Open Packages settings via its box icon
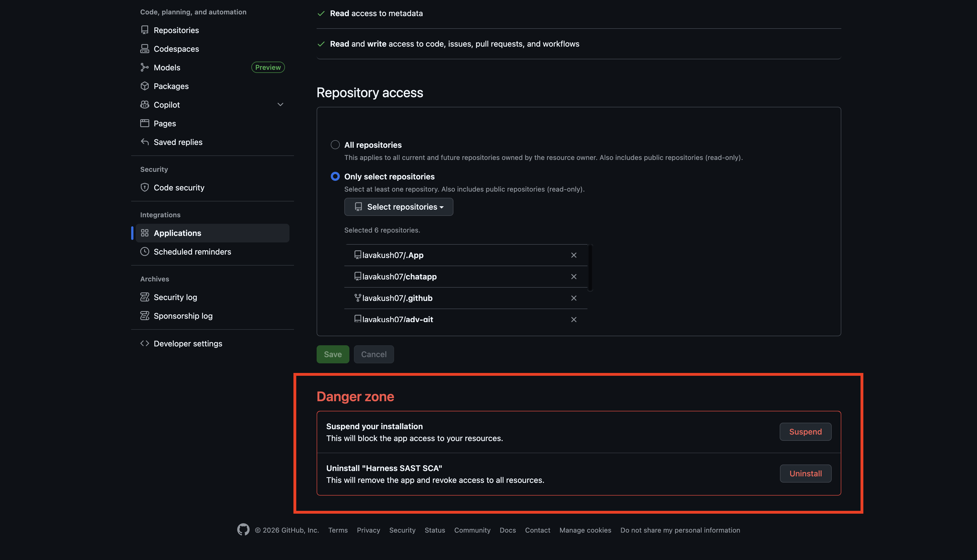This screenshot has width=977, height=560. coord(145,86)
